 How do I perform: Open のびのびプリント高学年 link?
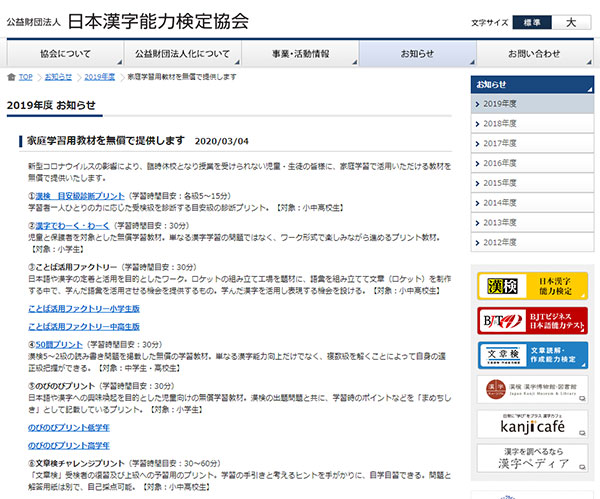pos(69,445)
